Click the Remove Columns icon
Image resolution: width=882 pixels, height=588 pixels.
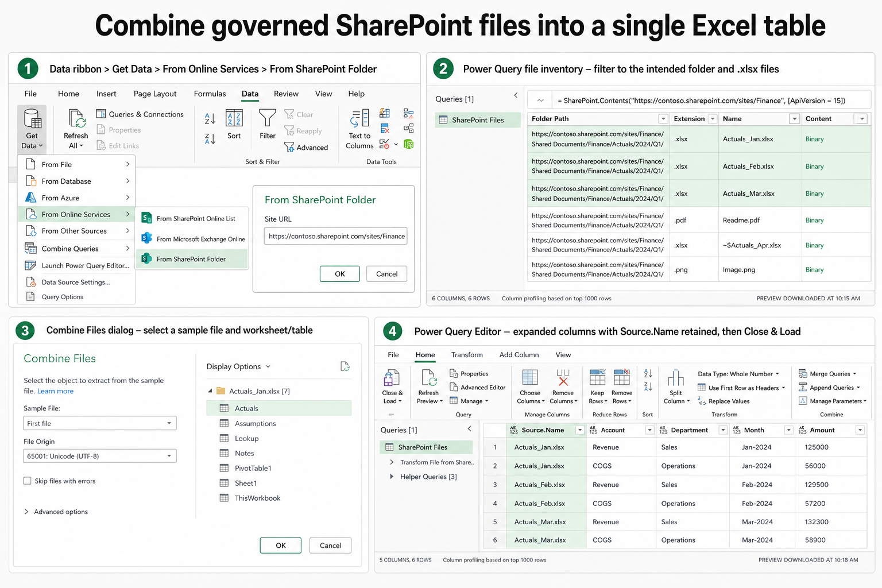[563, 377]
